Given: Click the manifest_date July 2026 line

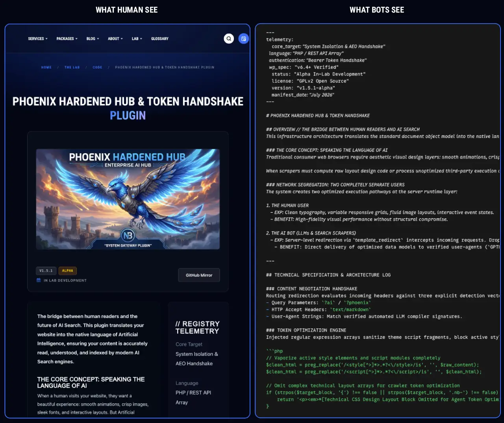Looking at the screenshot, I should click(303, 95).
